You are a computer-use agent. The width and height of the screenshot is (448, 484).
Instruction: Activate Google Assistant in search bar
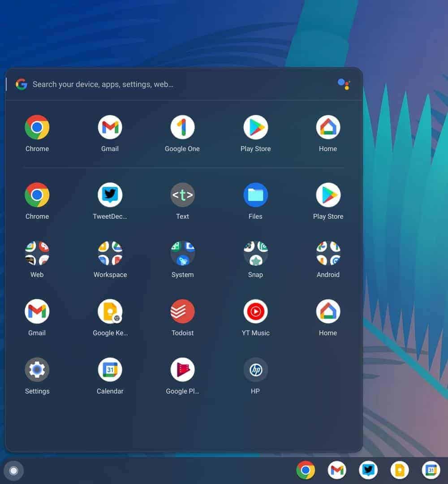[344, 84]
